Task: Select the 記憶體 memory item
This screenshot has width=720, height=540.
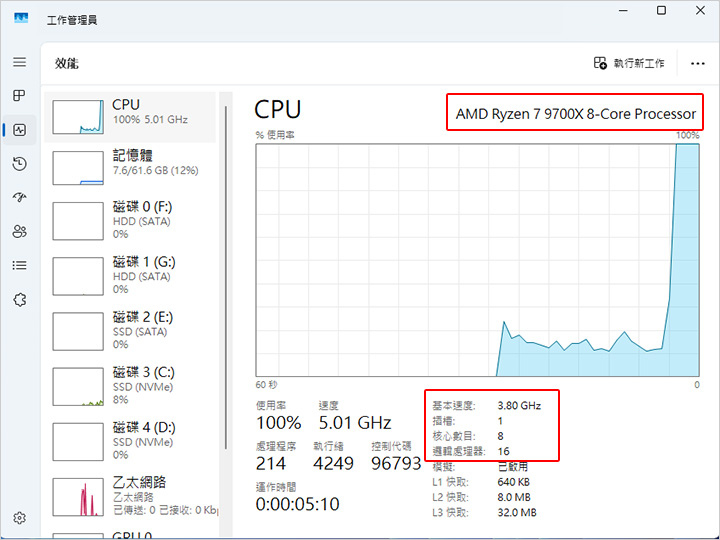Action: click(x=130, y=168)
